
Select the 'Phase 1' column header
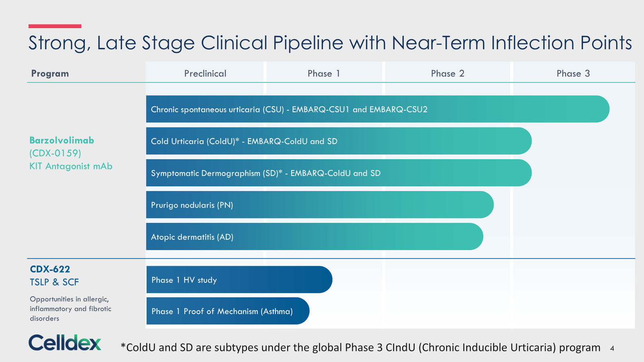324,74
